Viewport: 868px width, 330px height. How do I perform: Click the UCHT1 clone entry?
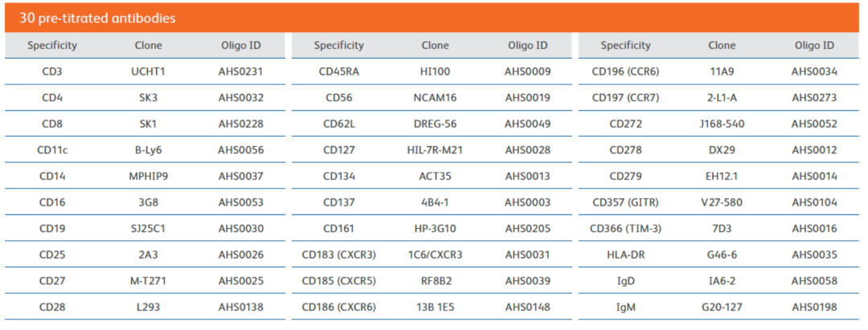coord(149,71)
